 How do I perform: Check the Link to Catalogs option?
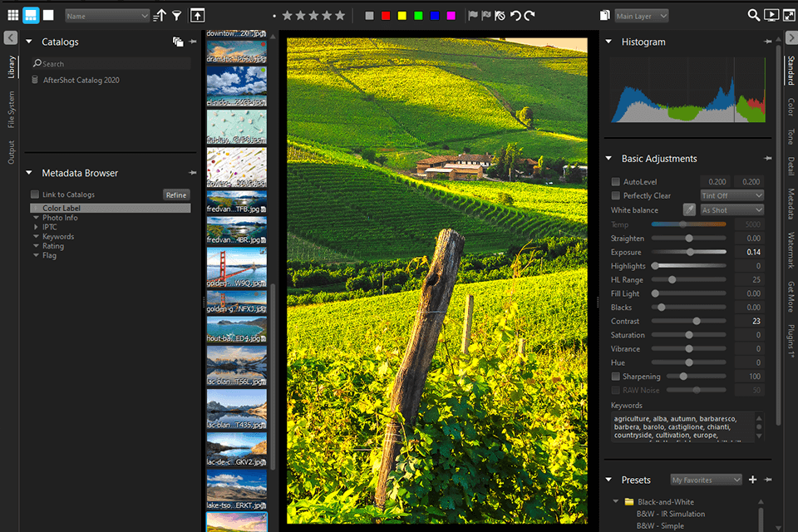coord(35,195)
